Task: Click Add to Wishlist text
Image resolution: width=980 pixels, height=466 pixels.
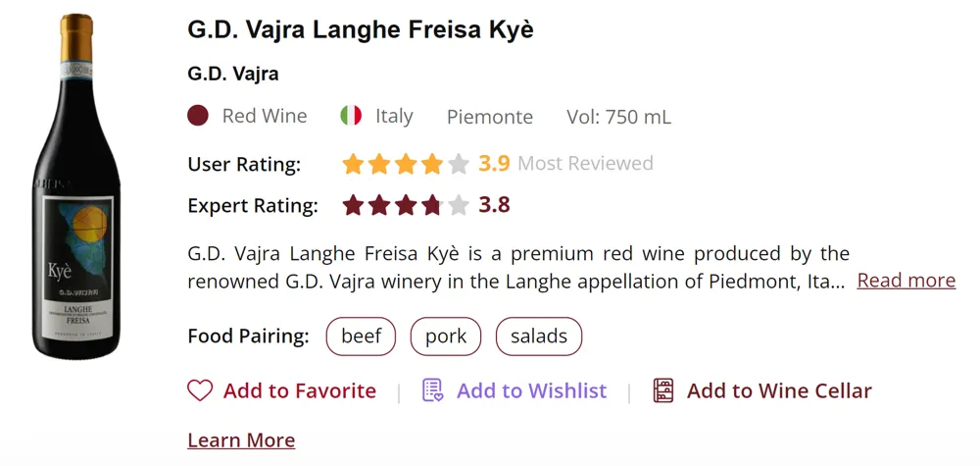Action: 531,390
